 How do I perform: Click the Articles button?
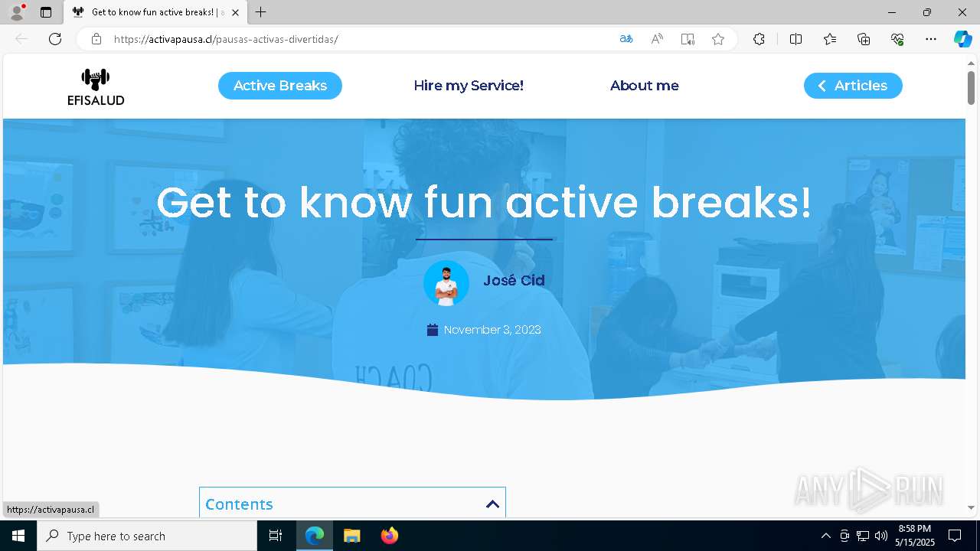[853, 86]
